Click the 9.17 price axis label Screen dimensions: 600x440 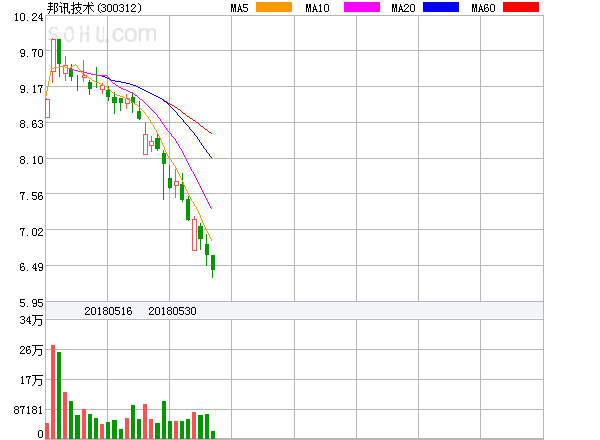[31, 89]
